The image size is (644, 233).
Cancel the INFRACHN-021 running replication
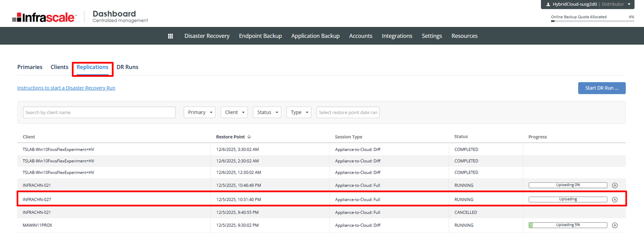pos(615,186)
